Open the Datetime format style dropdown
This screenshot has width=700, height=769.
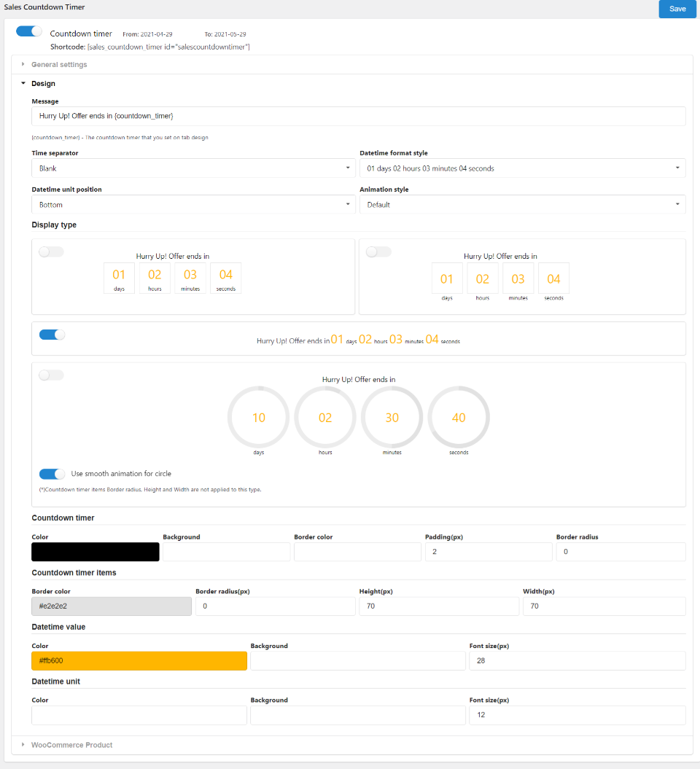[522, 168]
